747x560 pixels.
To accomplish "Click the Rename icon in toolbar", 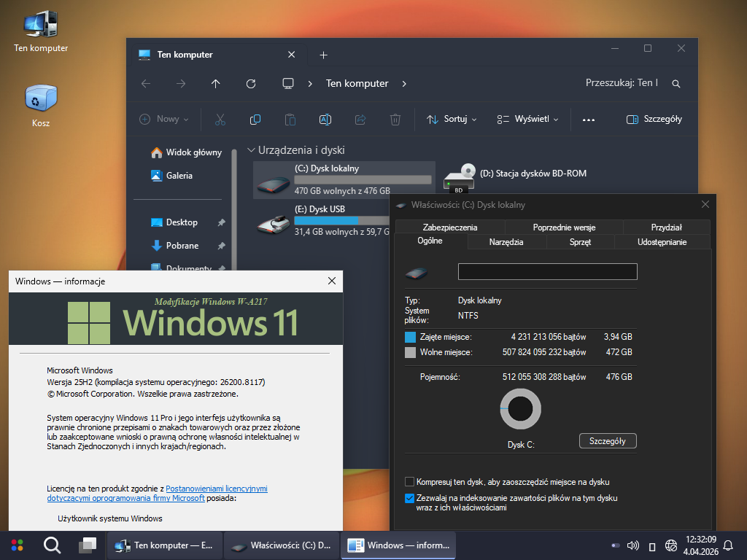I will pos(325,119).
